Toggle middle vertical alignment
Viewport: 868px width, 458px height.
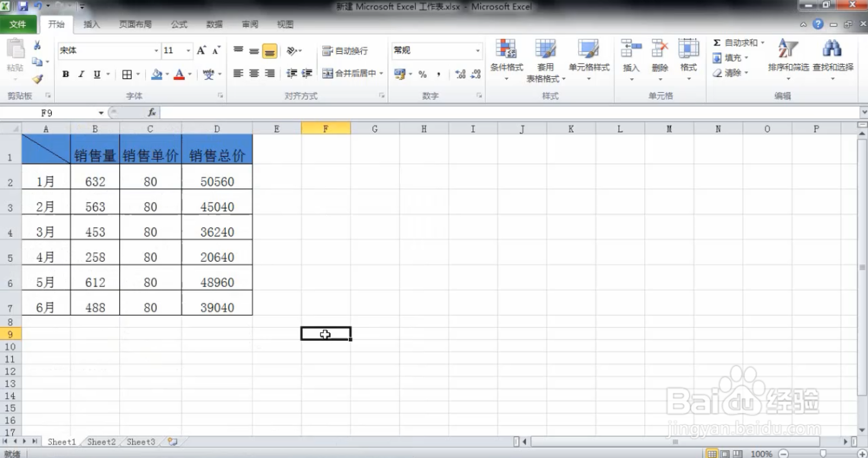click(x=254, y=51)
